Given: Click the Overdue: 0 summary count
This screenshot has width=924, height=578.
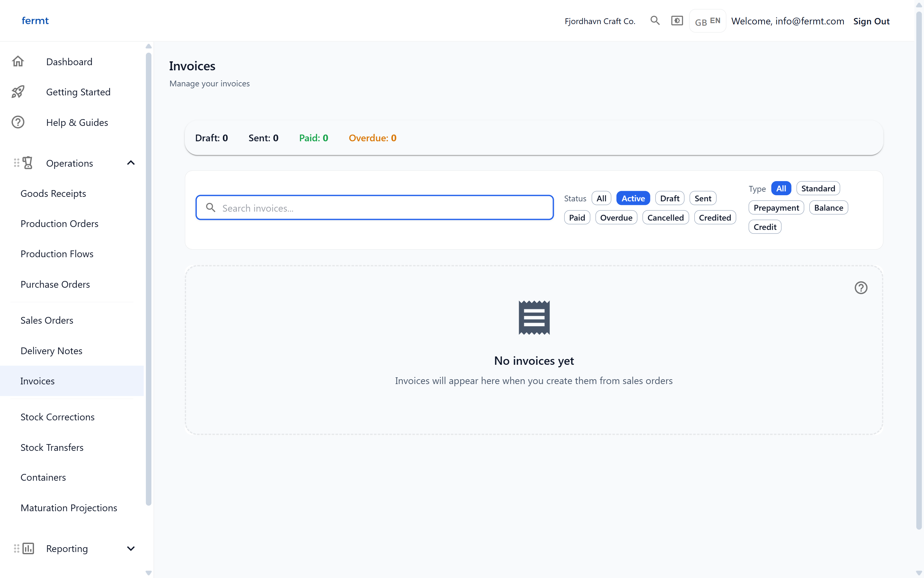Looking at the screenshot, I should (373, 138).
